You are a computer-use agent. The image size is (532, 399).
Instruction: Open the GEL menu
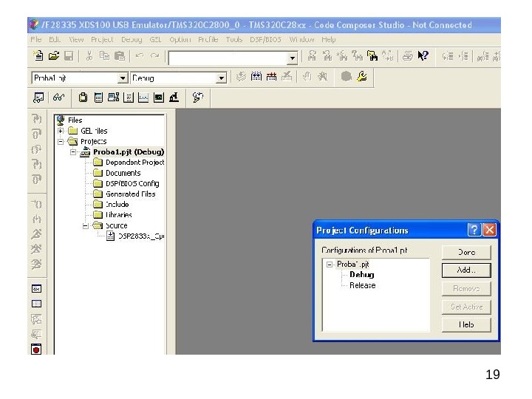tap(155, 40)
